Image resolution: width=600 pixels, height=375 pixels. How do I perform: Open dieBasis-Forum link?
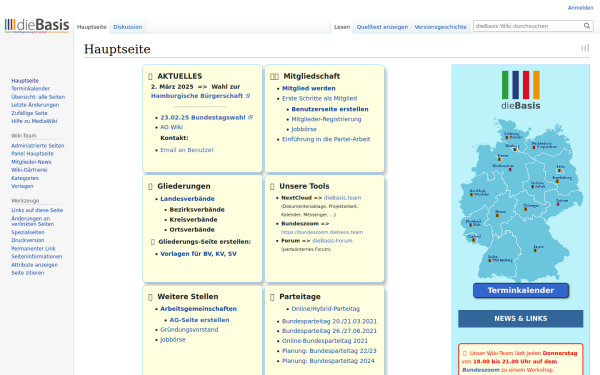[x=332, y=241]
